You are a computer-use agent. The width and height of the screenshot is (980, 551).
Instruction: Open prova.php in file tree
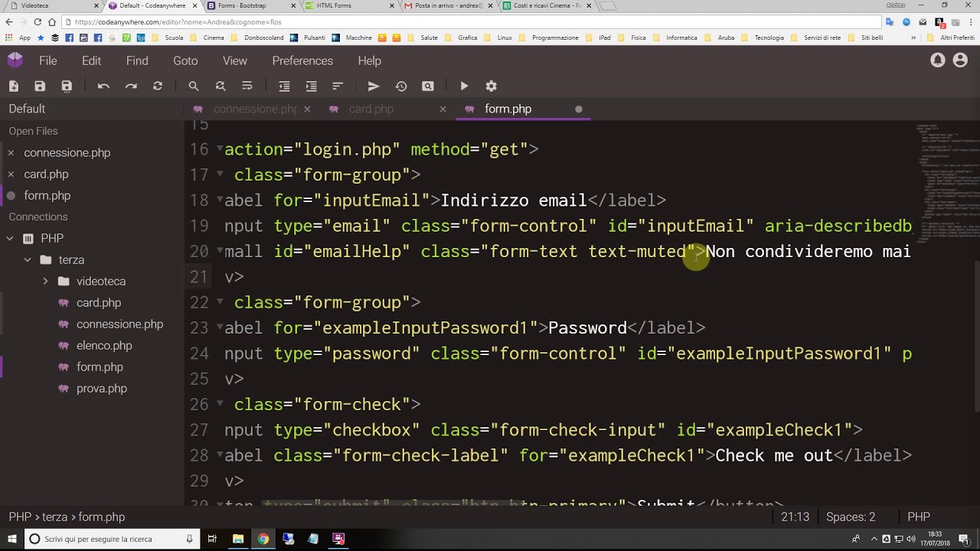[102, 389]
